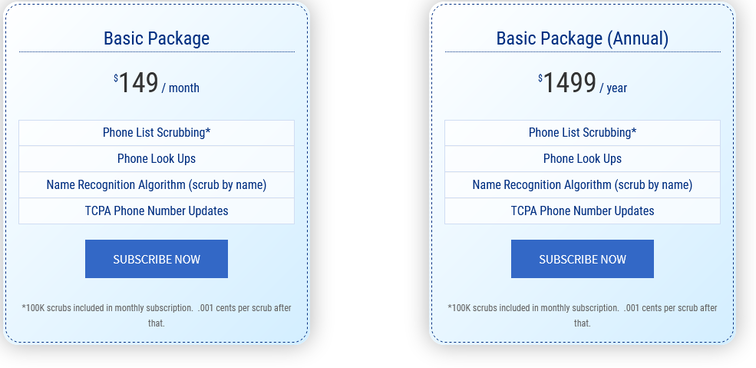Click the '/ month' label beside the price
Viewport: 756px width, 368px height.
[x=181, y=88]
